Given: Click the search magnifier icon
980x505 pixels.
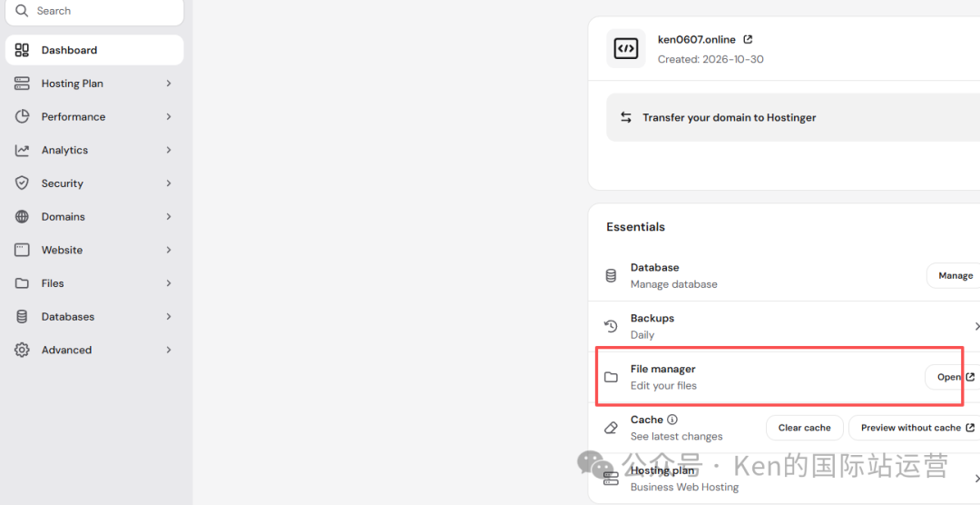Looking at the screenshot, I should 22,11.
